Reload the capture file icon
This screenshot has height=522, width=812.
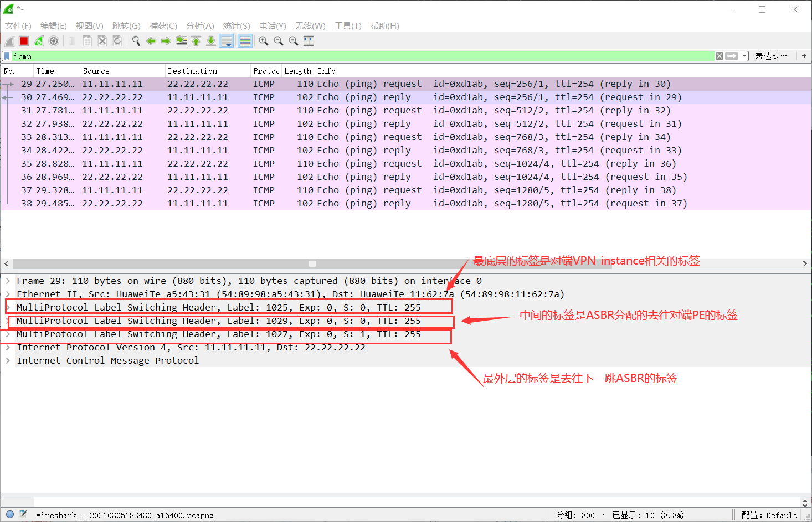click(x=117, y=41)
